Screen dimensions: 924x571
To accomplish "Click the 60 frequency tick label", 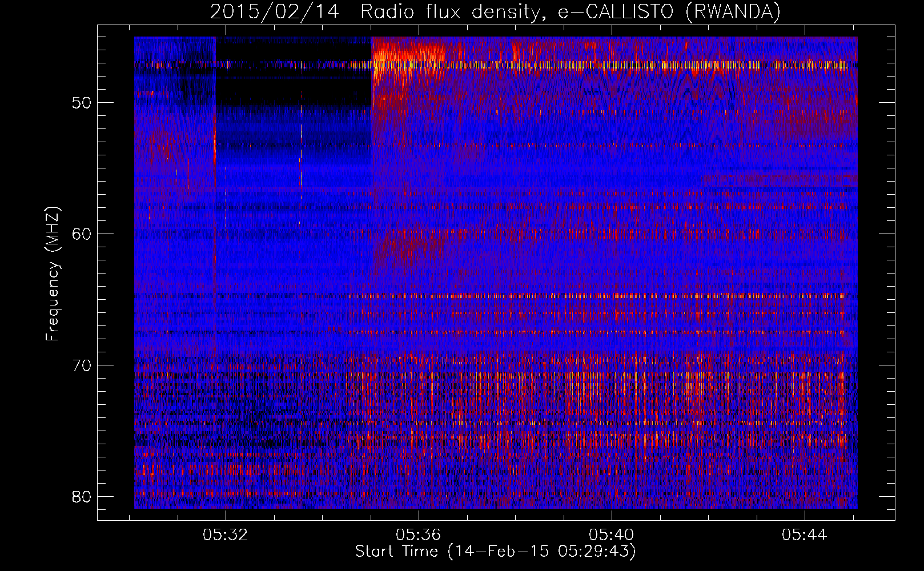I will click(82, 234).
